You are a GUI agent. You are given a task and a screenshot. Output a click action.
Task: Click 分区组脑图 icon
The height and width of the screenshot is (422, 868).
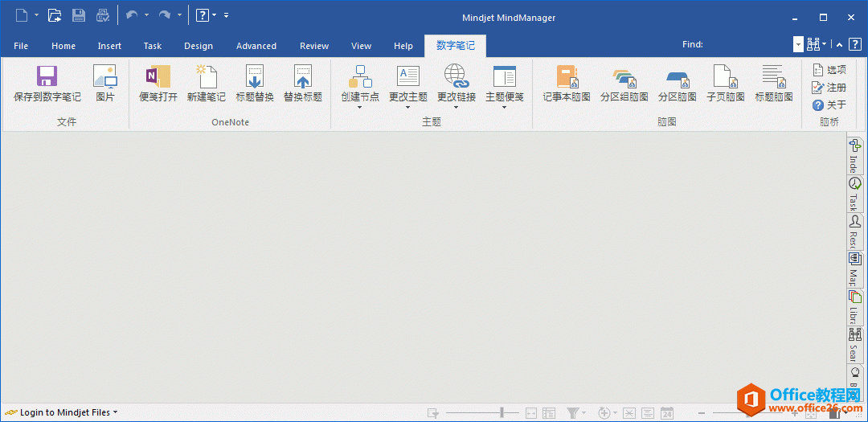[x=624, y=78]
